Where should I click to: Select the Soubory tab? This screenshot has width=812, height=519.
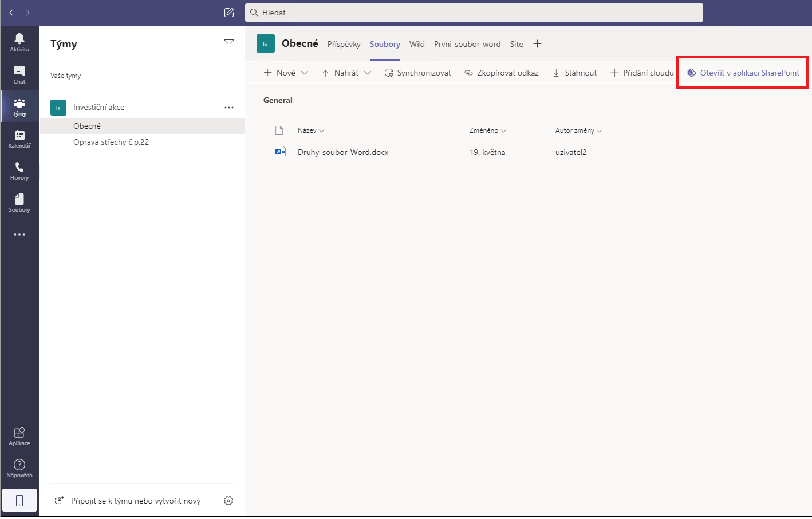click(x=385, y=44)
